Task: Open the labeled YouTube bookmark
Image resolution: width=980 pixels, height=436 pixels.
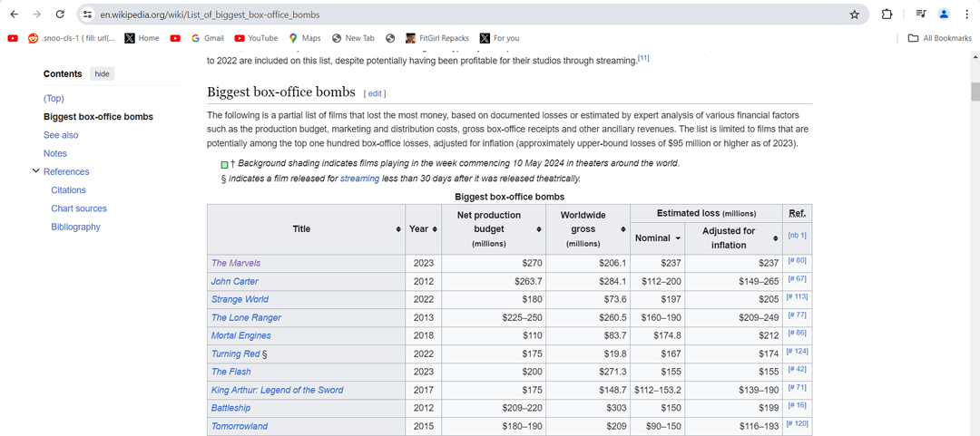Action: click(x=256, y=38)
